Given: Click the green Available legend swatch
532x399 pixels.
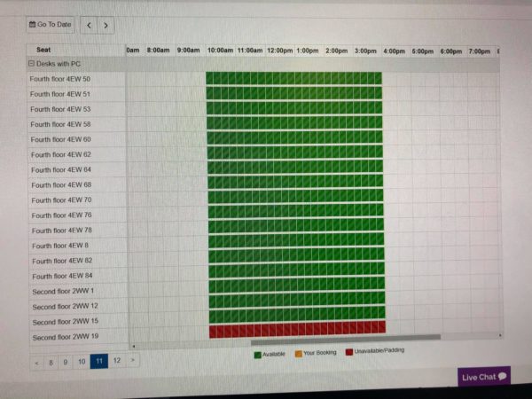Looking at the screenshot, I should coord(258,355).
